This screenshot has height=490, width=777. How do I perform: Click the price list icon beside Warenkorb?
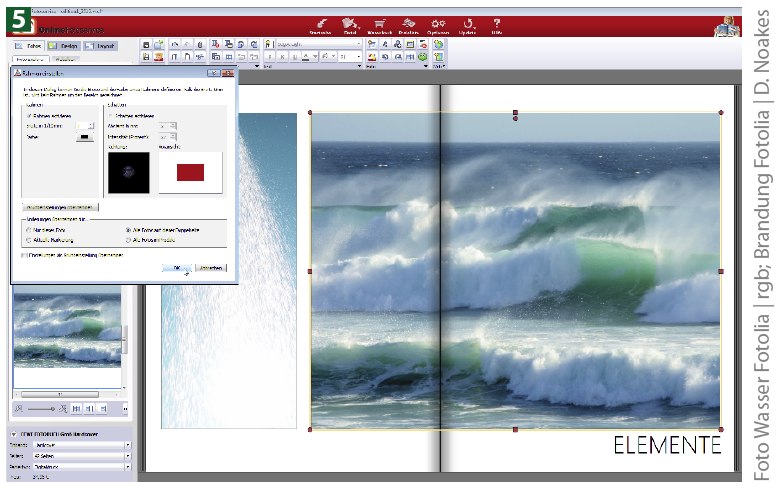[409, 26]
